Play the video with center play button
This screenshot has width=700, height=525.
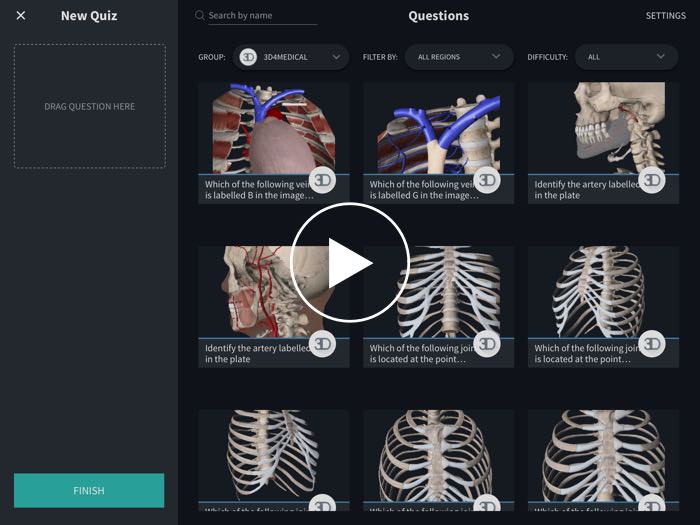(350, 263)
